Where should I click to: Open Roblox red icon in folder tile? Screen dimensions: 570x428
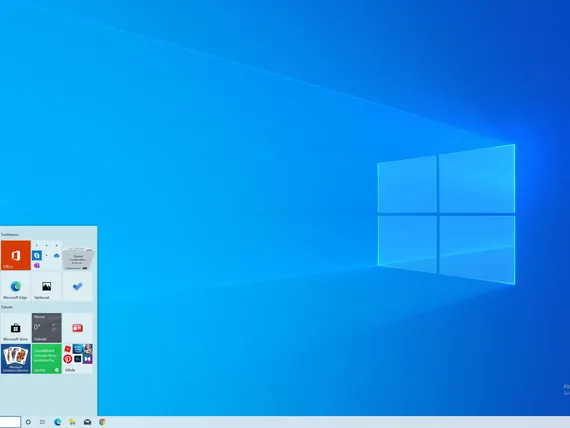(x=68, y=349)
